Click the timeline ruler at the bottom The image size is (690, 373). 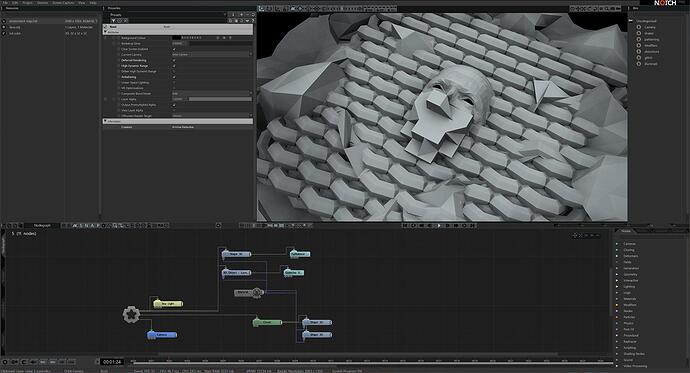[x=372, y=362]
